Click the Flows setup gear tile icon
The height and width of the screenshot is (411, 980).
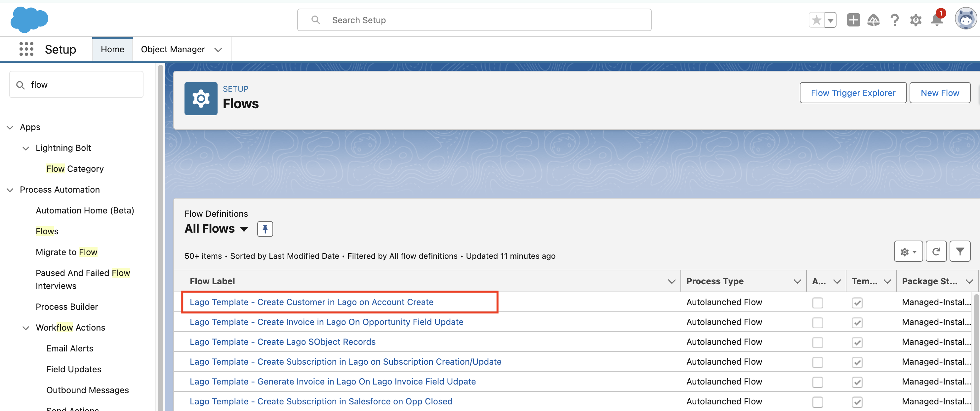201,99
